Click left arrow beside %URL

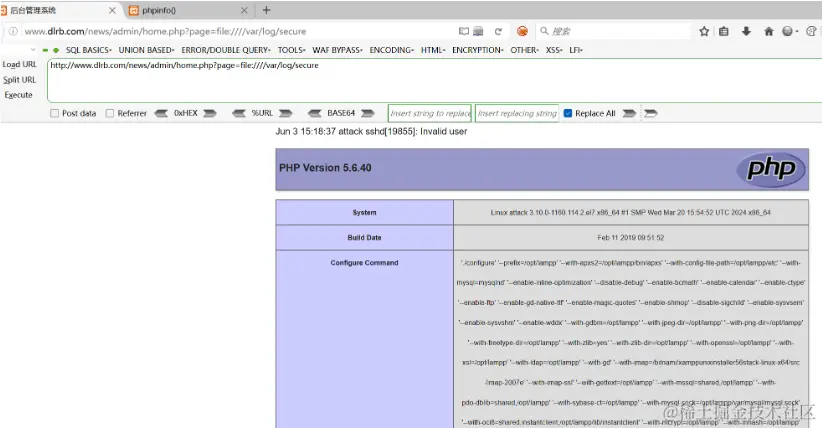(239, 113)
